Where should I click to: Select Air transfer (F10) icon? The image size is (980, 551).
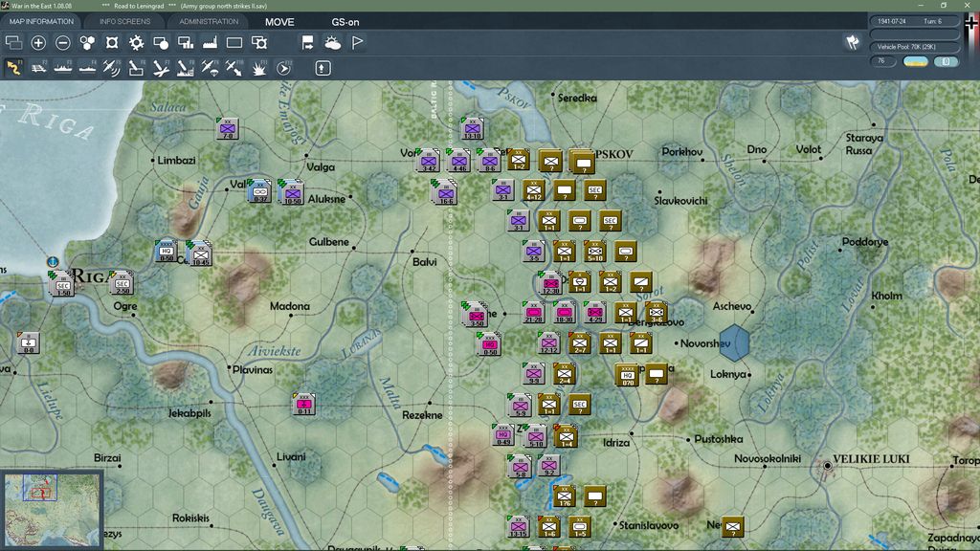[x=234, y=68]
